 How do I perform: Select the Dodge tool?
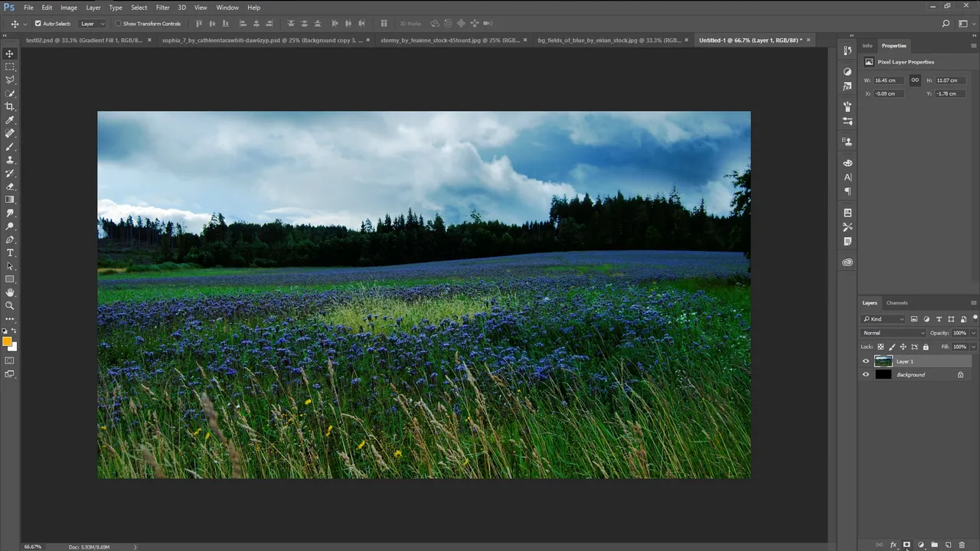(x=10, y=227)
